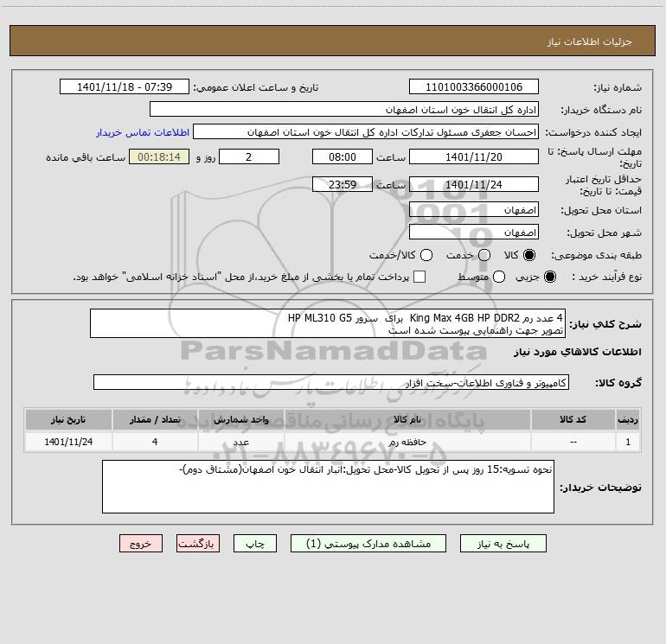Click the quantity cell showing 4
The height and width of the screenshot is (644, 666).
pyautogui.click(x=155, y=443)
